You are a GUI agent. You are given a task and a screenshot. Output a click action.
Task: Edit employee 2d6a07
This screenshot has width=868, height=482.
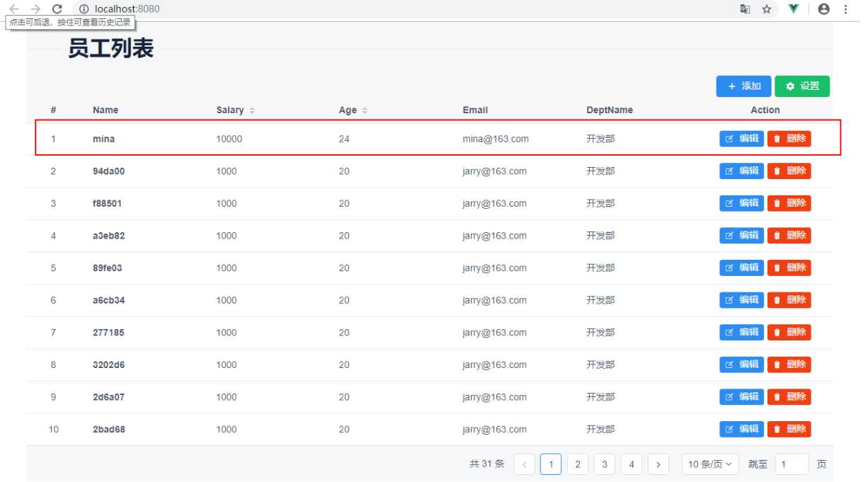pyautogui.click(x=742, y=397)
